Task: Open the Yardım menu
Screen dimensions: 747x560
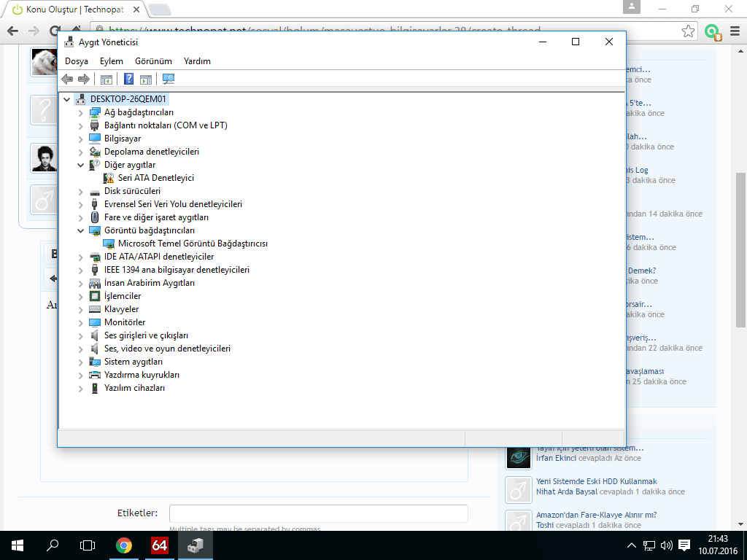Action: click(197, 61)
